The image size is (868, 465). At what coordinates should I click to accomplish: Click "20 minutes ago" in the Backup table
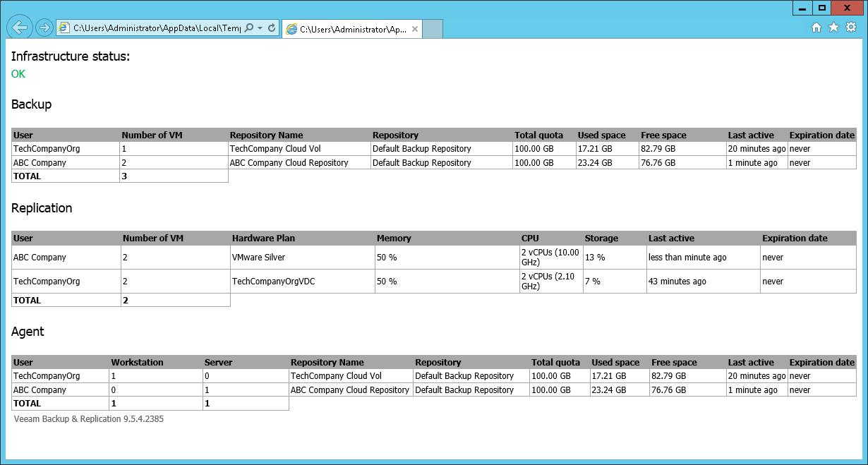coord(757,149)
